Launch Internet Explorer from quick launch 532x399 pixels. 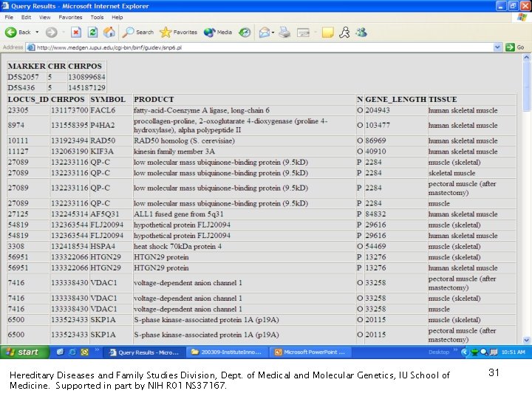(72, 352)
